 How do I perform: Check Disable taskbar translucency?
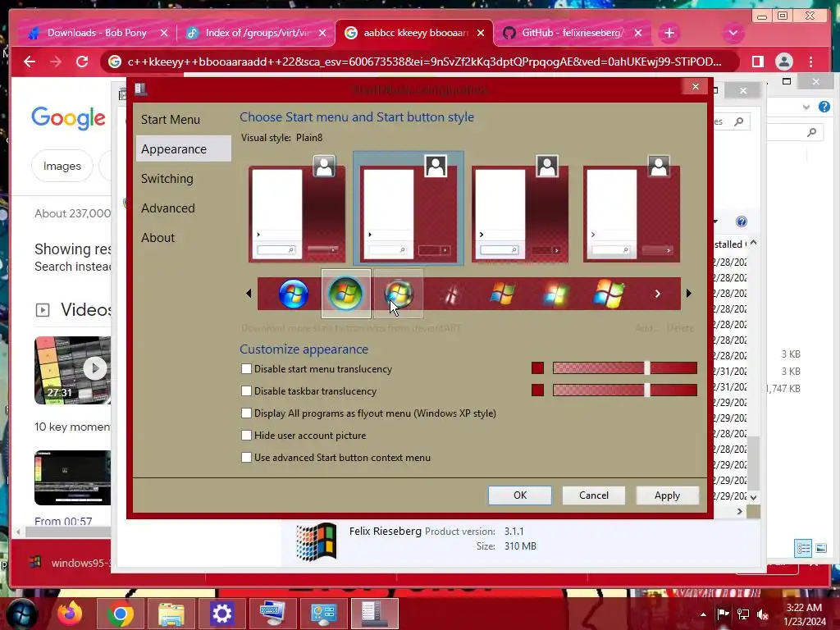click(246, 391)
